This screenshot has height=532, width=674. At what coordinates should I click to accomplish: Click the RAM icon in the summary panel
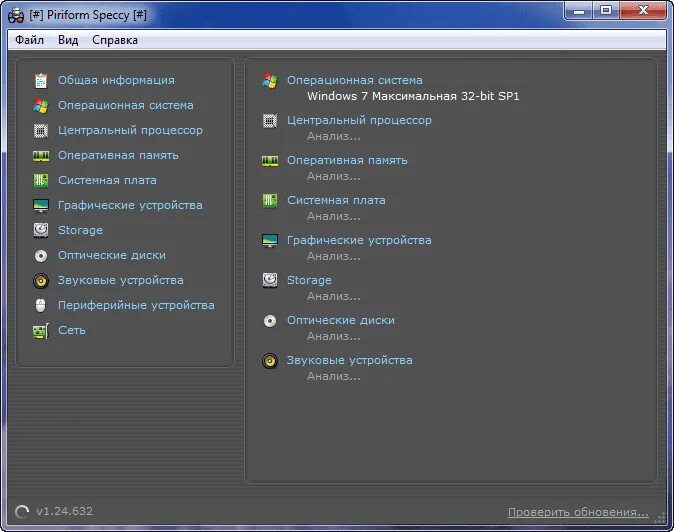270,161
